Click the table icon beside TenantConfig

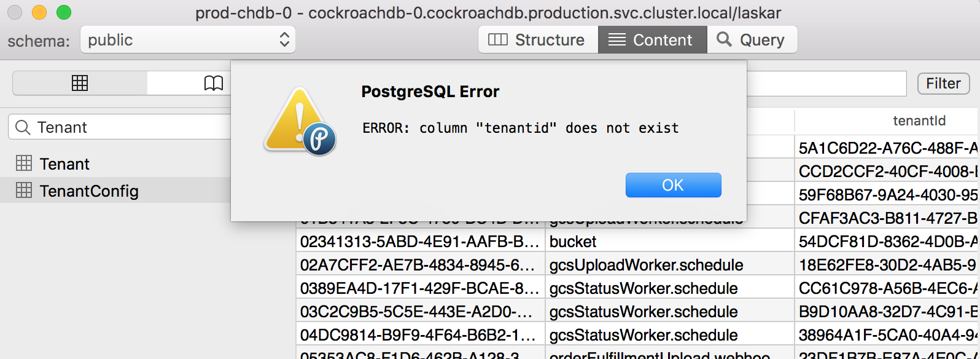click(x=25, y=191)
